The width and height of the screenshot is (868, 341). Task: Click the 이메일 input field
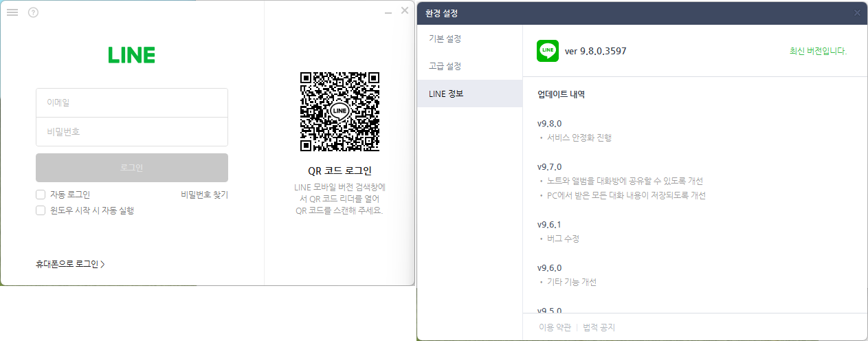132,102
